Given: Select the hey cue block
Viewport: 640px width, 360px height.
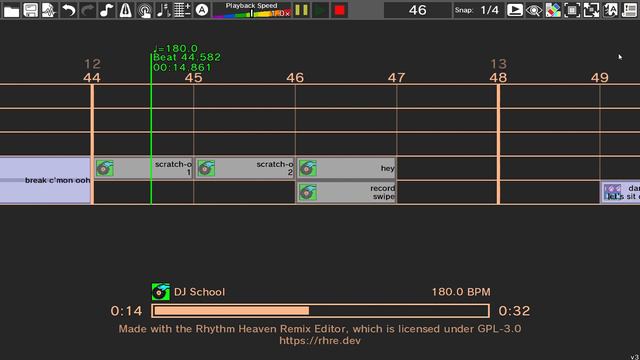Looking at the screenshot, I should 346,168.
